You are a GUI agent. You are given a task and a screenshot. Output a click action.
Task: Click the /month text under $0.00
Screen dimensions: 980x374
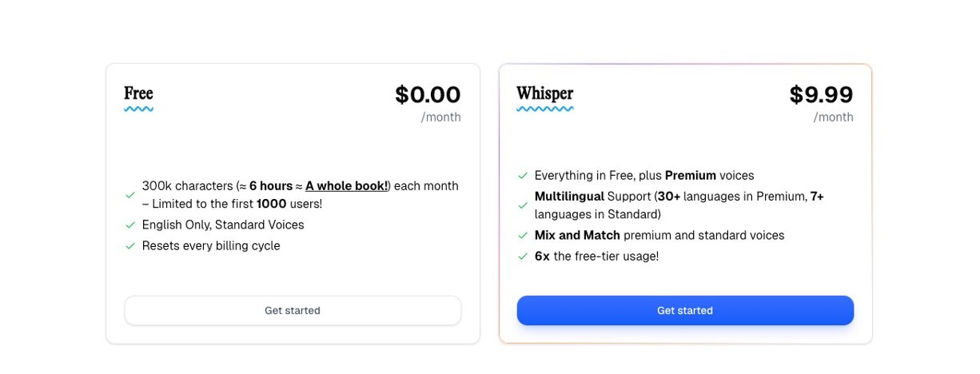click(441, 117)
